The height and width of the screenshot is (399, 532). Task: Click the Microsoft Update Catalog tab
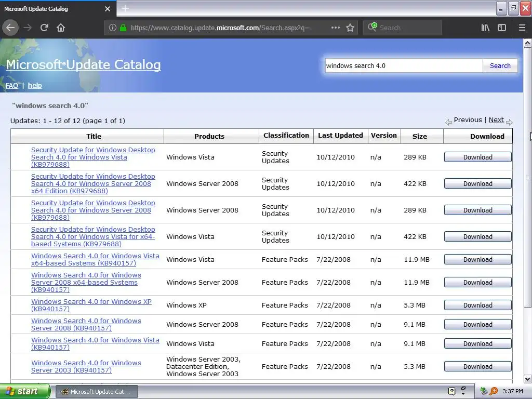(x=58, y=9)
